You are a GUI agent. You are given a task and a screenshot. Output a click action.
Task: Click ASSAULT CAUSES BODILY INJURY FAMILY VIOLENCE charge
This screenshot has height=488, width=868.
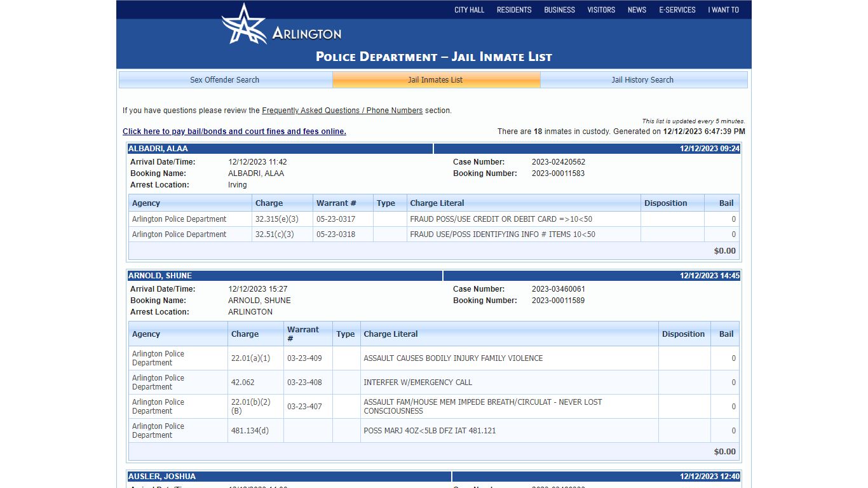coord(453,358)
